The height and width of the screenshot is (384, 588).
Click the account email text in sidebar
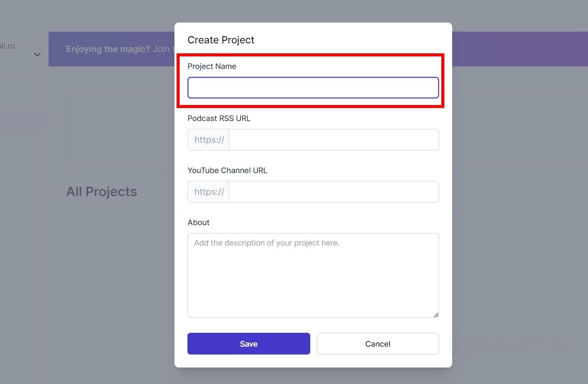pyautogui.click(x=8, y=46)
